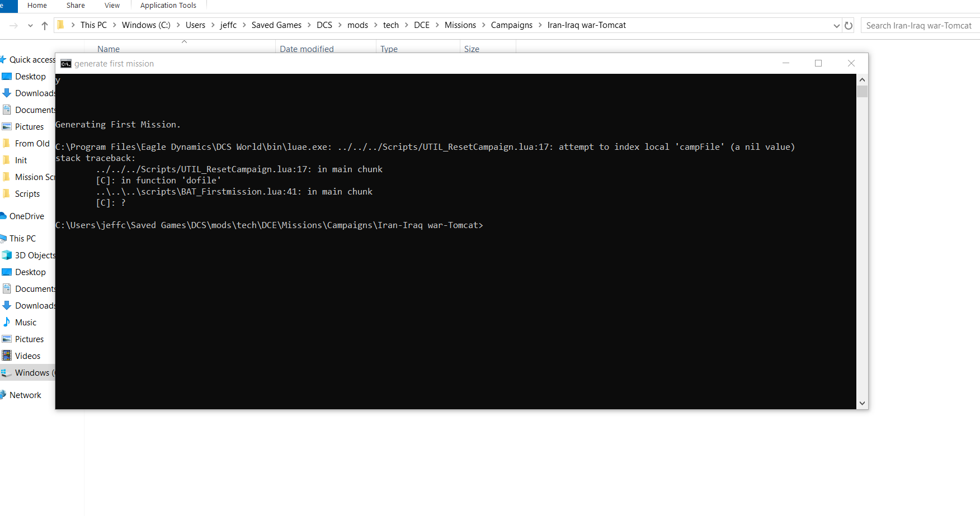Click Music note icon in sidebar
Viewport: 980px width, 516px height.
click(x=7, y=322)
